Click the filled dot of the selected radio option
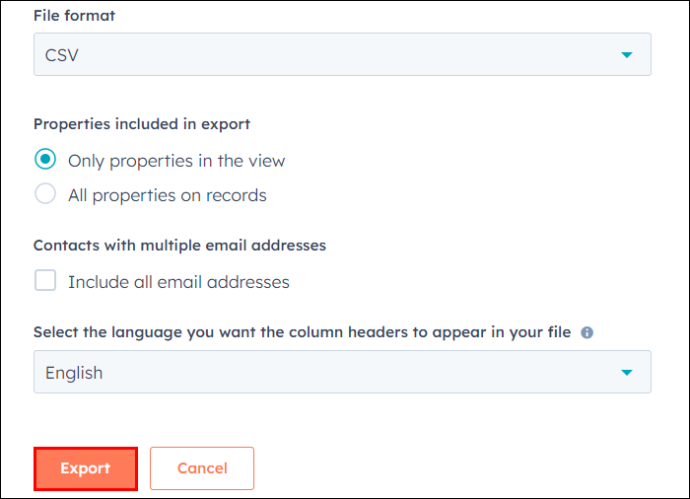Viewport: 690px width, 499px height. click(45, 159)
